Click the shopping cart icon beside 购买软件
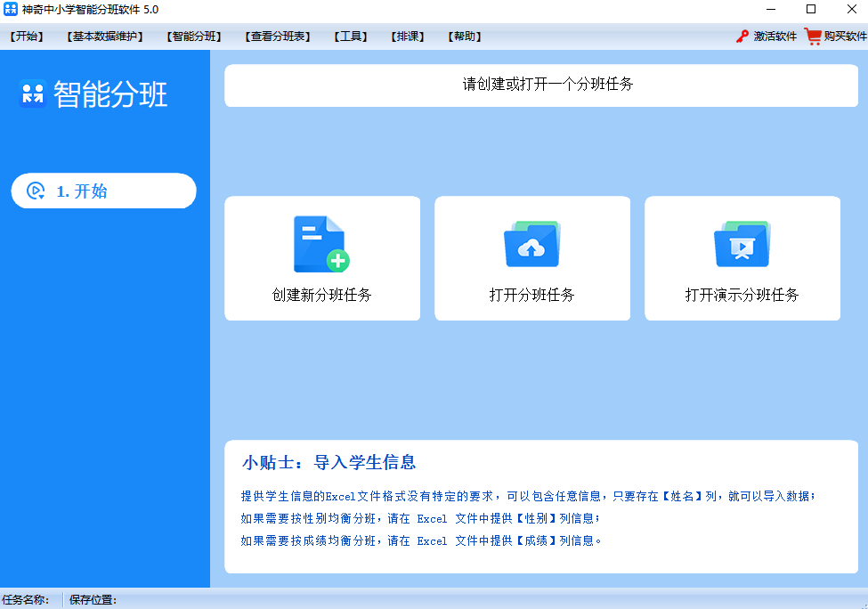Viewport: 868px width, 609px height. 811,37
